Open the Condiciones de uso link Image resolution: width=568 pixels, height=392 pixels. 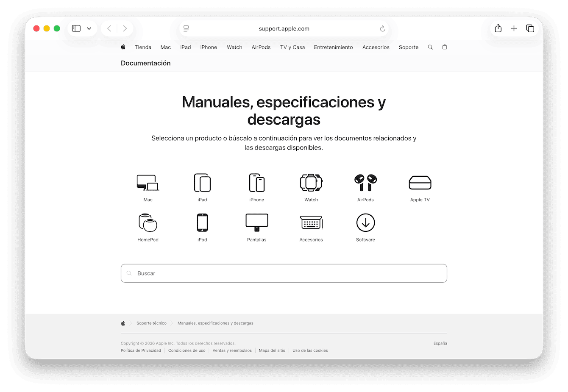(187, 350)
